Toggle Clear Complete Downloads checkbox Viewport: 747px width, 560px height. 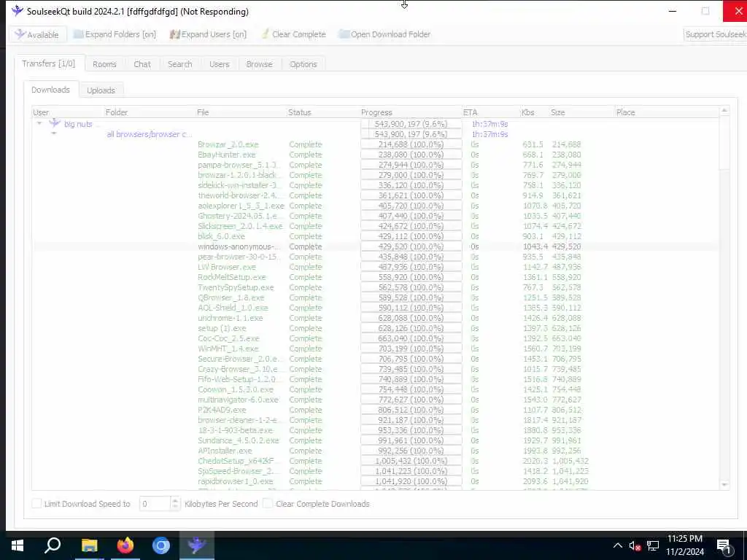pyautogui.click(x=268, y=503)
